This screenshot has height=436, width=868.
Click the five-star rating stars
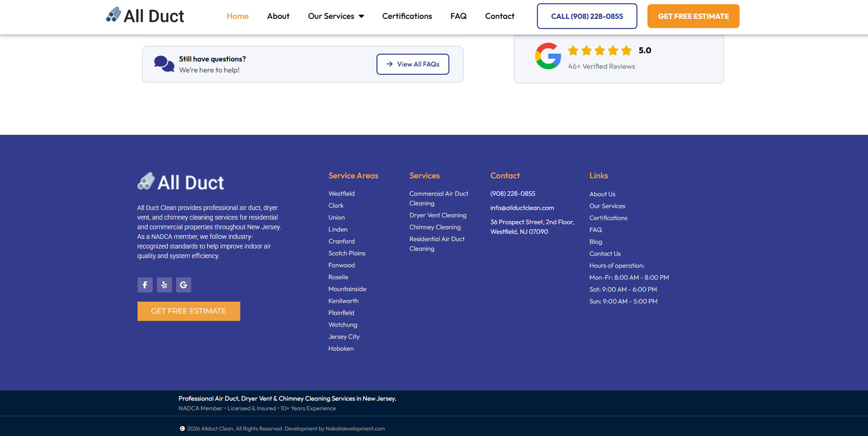click(599, 50)
